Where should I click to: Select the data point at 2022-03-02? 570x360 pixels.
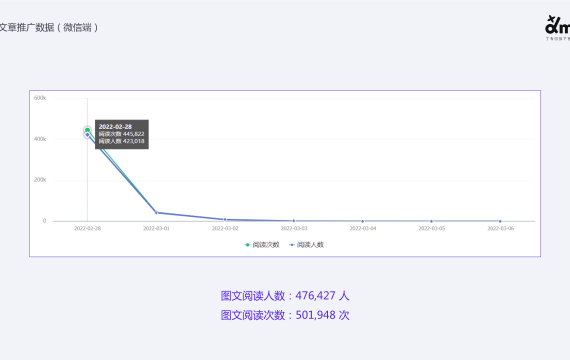point(225,219)
